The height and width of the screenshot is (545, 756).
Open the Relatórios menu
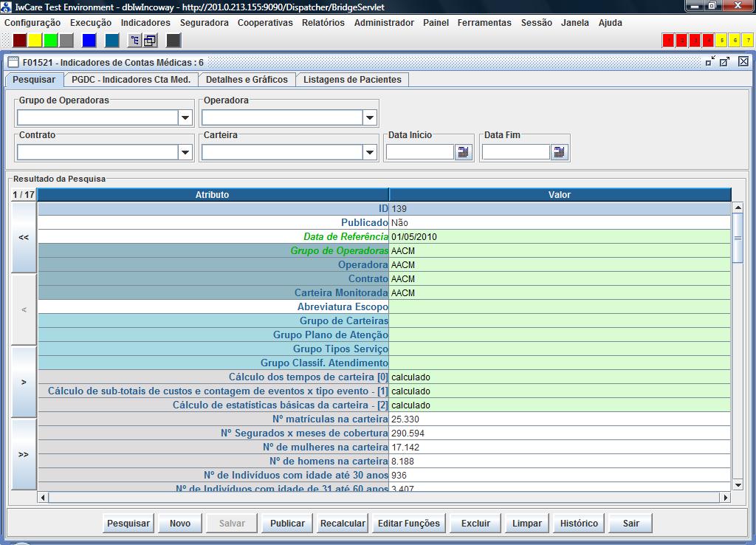323,23
